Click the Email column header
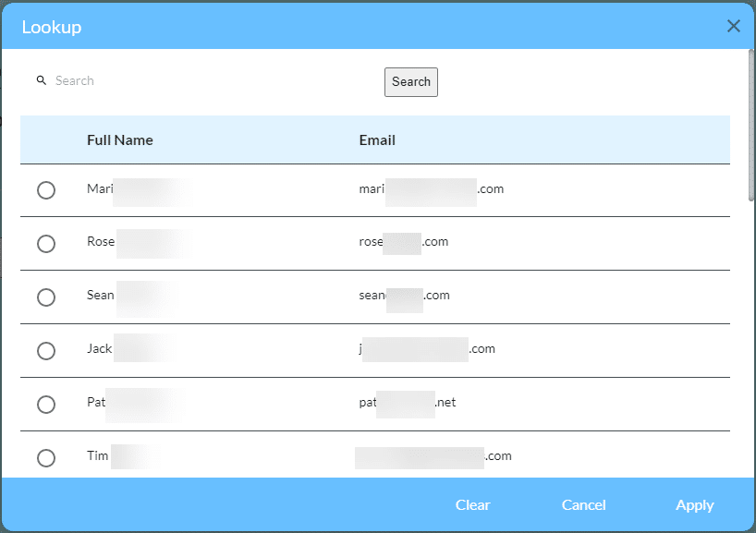This screenshot has height=533, width=756. pyautogui.click(x=377, y=140)
